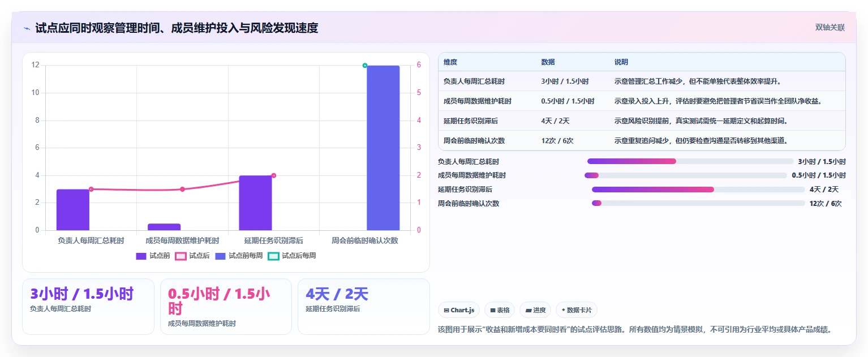This screenshot has width=868, height=357.
Task: Click the explanation starting 示意录入投入上升
Action: click(718, 101)
